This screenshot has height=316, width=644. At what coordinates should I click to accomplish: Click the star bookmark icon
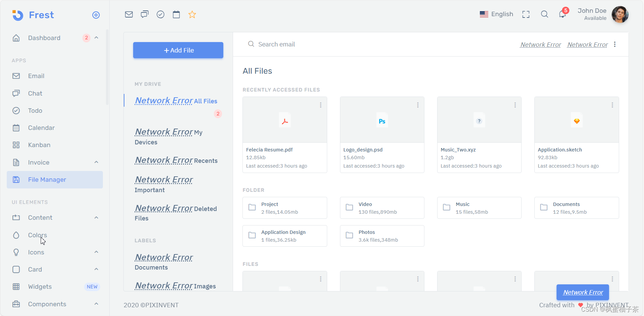coord(192,14)
